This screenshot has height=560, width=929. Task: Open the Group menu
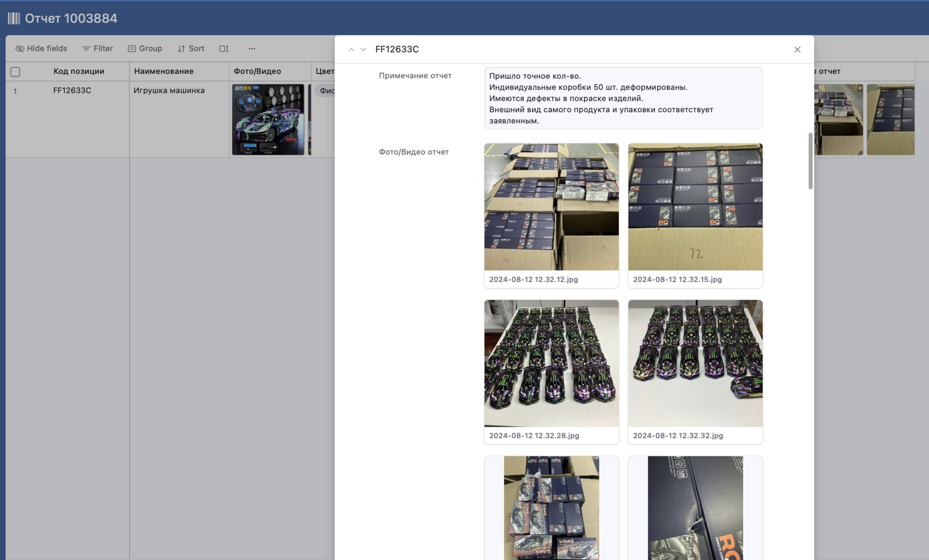pyautogui.click(x=145, y=49)
